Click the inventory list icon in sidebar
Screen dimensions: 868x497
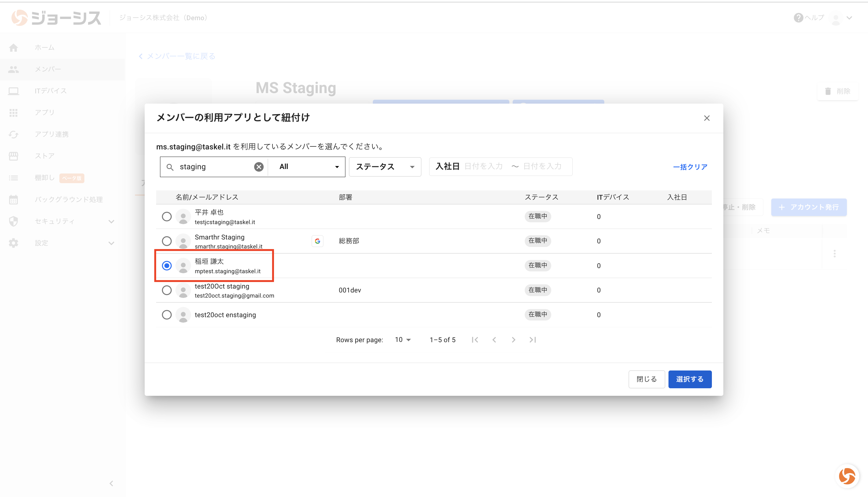13,178
